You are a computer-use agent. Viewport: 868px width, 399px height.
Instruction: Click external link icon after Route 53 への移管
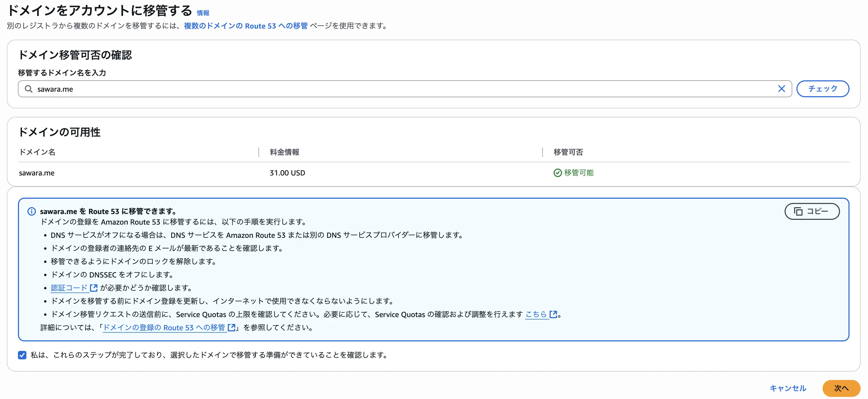232,327
